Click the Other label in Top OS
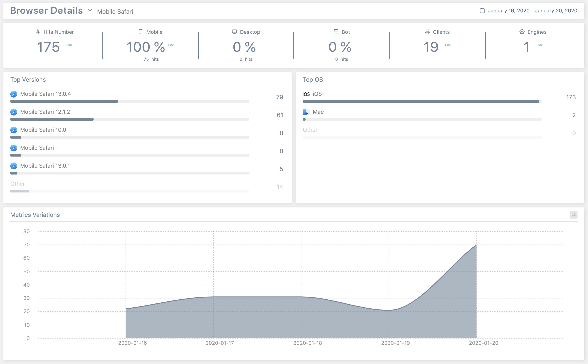 pos(310,130)
